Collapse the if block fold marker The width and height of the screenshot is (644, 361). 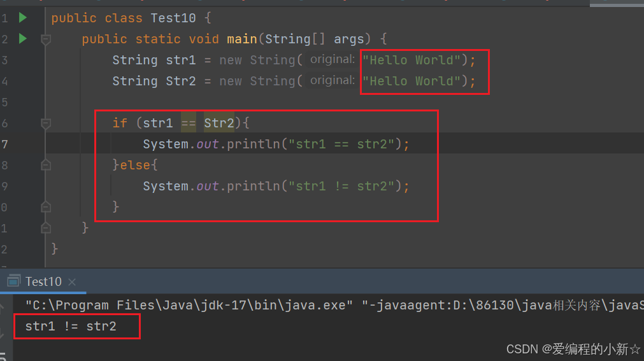(46, 124)
